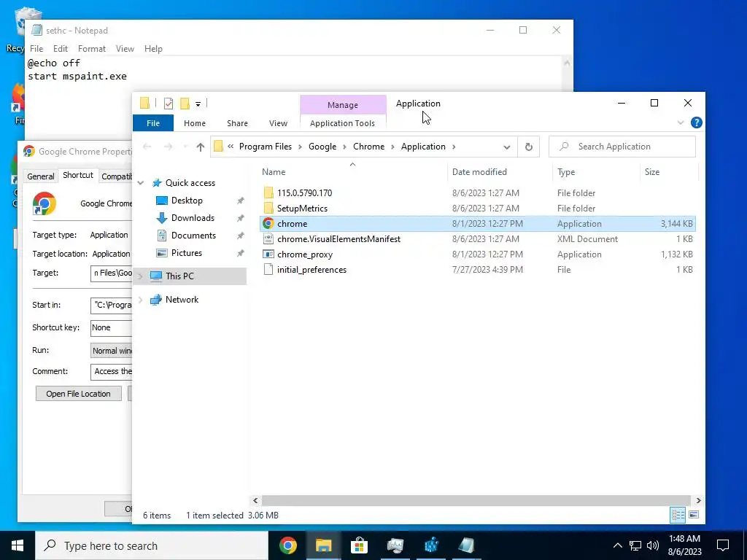Show hidden breadcrumb path via double chevron
Viewport: 747px width, 560px height.
pos(231,146)
